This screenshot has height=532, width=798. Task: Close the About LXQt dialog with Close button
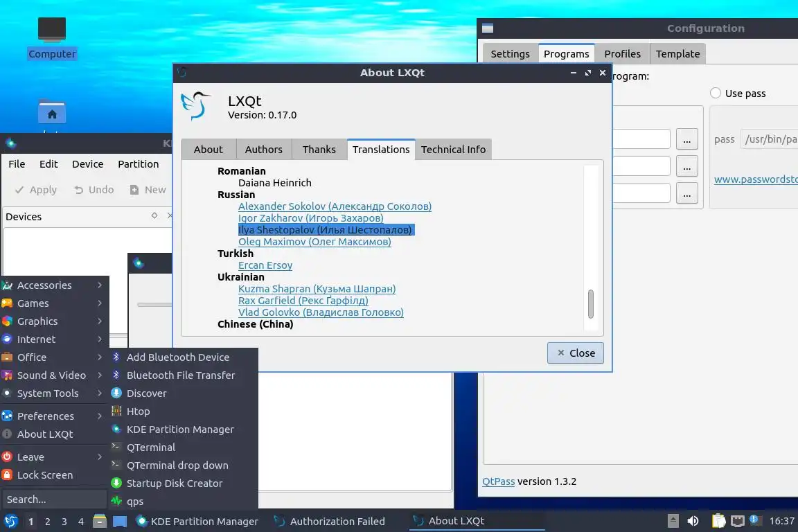coord(576,353)
